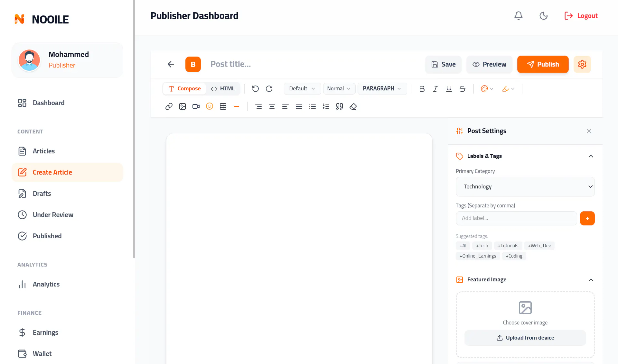Open Drafts in the sidebar

coord(67,194)
